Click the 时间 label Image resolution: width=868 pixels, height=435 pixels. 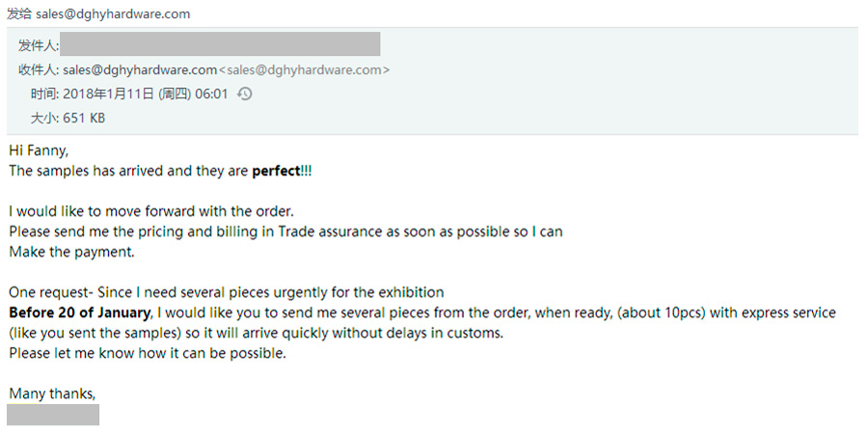click(x=44, y=94)
